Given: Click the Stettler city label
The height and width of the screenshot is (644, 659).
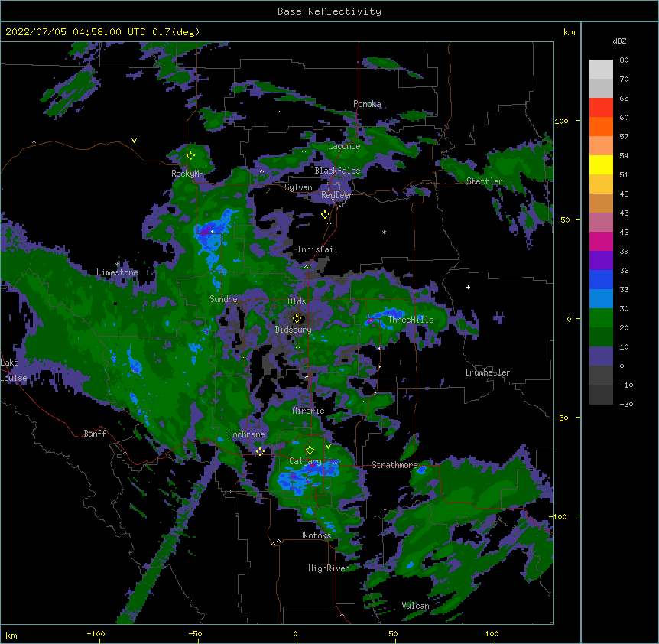Looking at the screenshot, I should point(485,181).
